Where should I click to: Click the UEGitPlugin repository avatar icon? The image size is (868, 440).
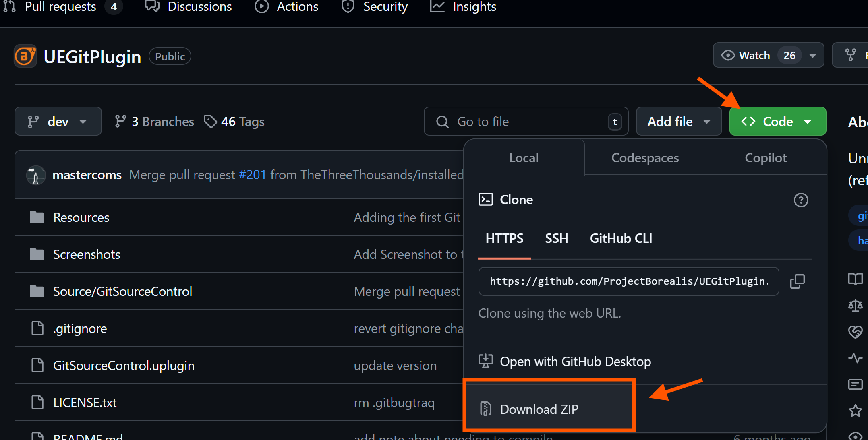[25, 56]
